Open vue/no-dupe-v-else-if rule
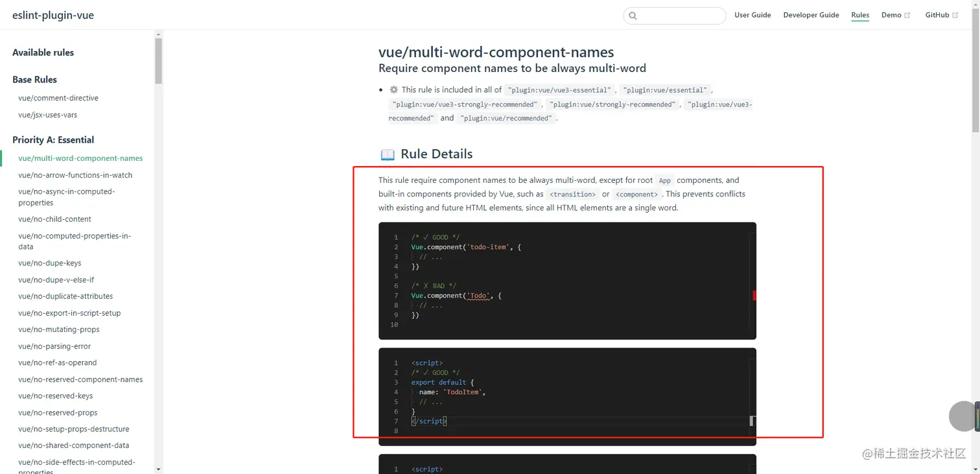 click(56, 280)
